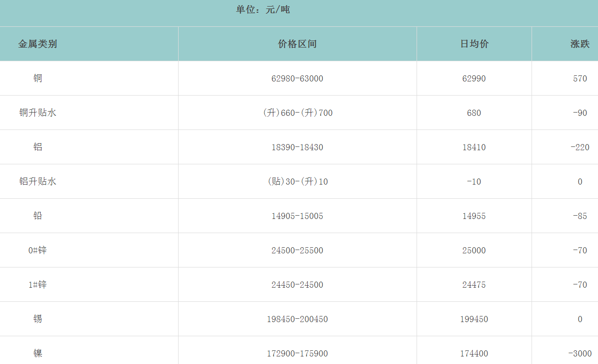Click the 0#锌 row label
Viewport: 598px width, 364px height.
coord(38,251)
